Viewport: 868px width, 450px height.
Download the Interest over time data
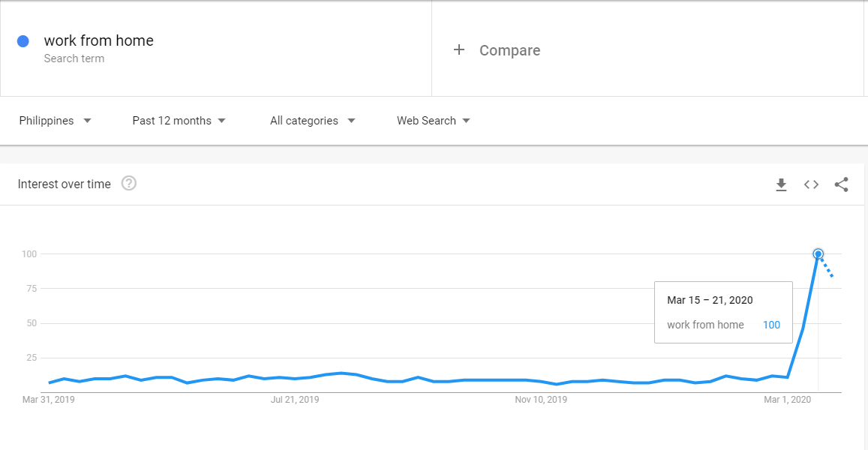click(x=781, y=184)
